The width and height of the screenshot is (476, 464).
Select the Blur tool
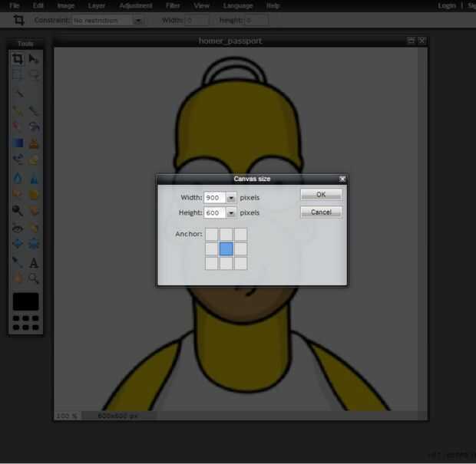click(x=18, y=178)
